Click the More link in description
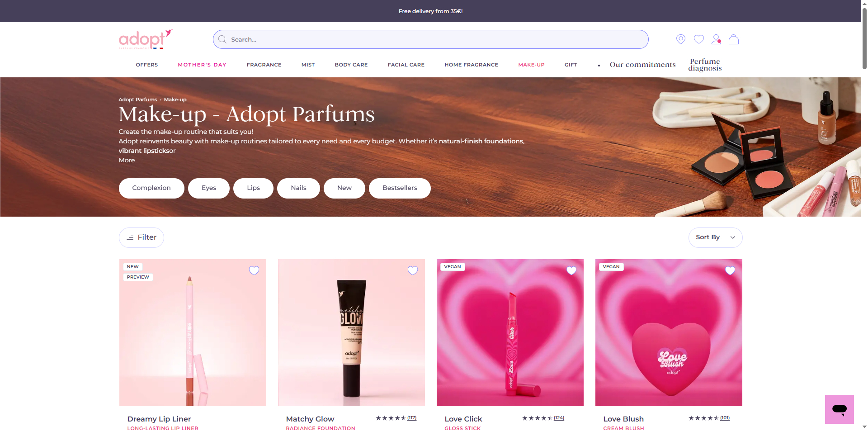 (x=127, y=160)
